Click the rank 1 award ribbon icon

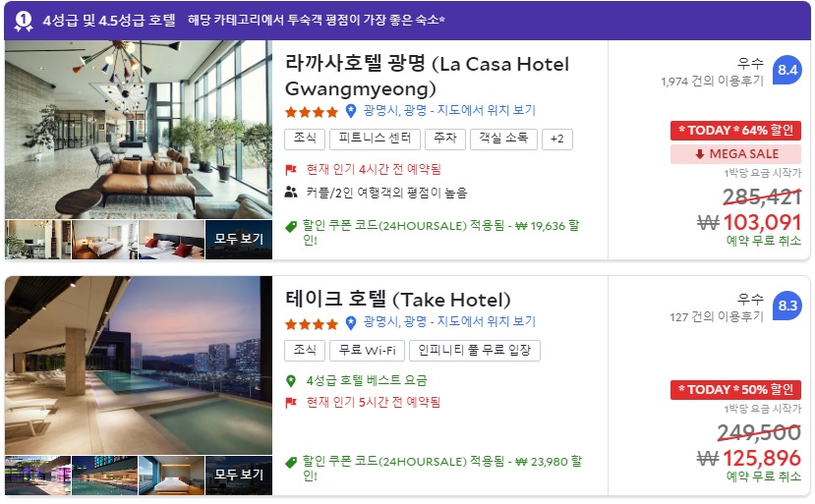(x=24, y=21)
